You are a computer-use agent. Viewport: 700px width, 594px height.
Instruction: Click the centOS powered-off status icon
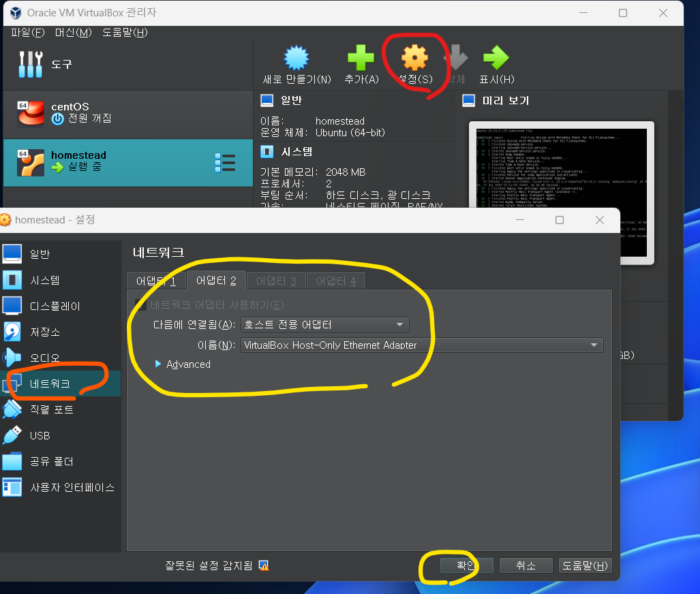point(57,119)
